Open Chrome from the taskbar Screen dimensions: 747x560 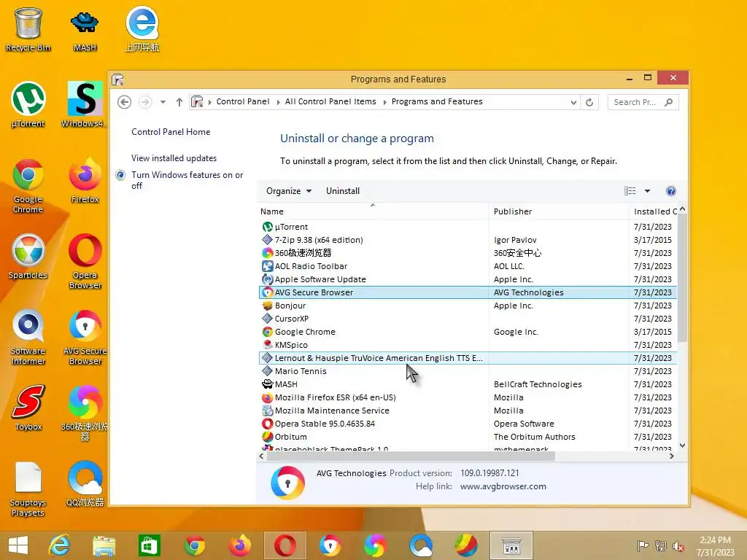pos(194,545)
